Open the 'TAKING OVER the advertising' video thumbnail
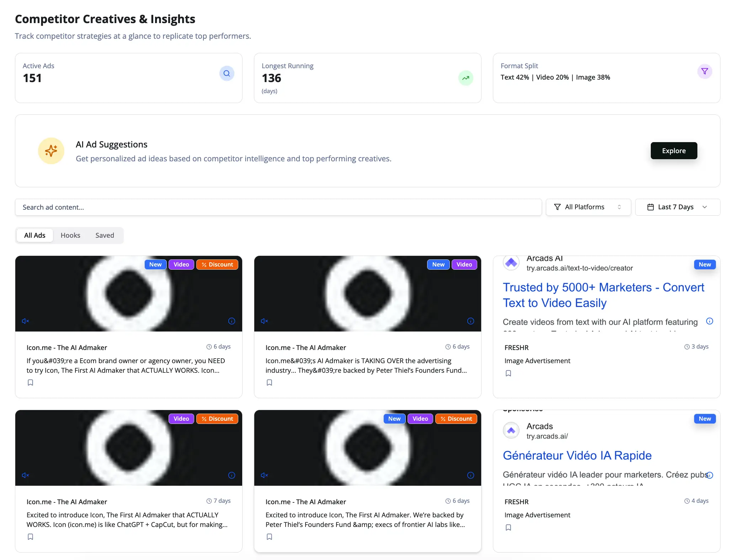 [x=368, y=294]
